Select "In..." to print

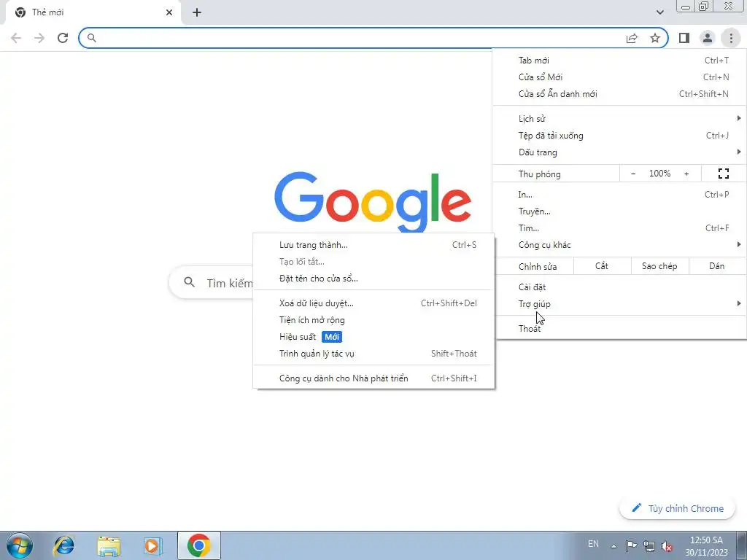click(619, 194)
